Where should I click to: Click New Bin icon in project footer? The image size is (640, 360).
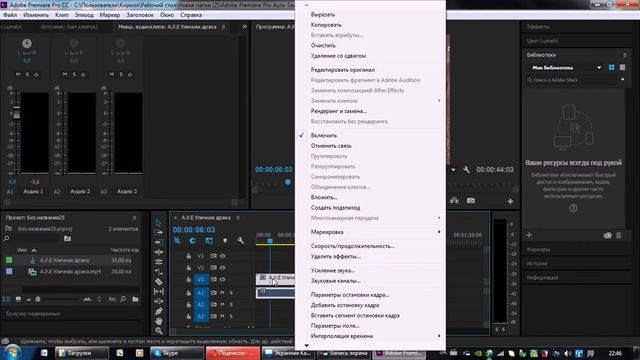[x=136, y=299]
